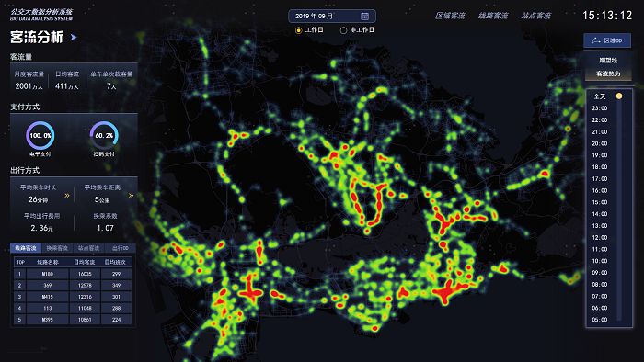Click 平均出行费用 2.36元 value
Image resolution: width=644 pixels, height=362 pixels.
click(41, 228)
